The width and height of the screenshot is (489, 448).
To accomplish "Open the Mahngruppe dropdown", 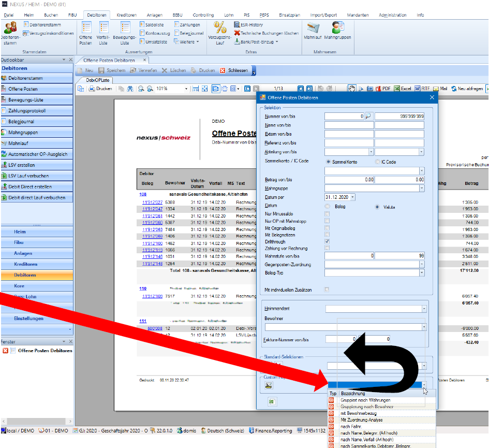I will [x=422, y=188].
